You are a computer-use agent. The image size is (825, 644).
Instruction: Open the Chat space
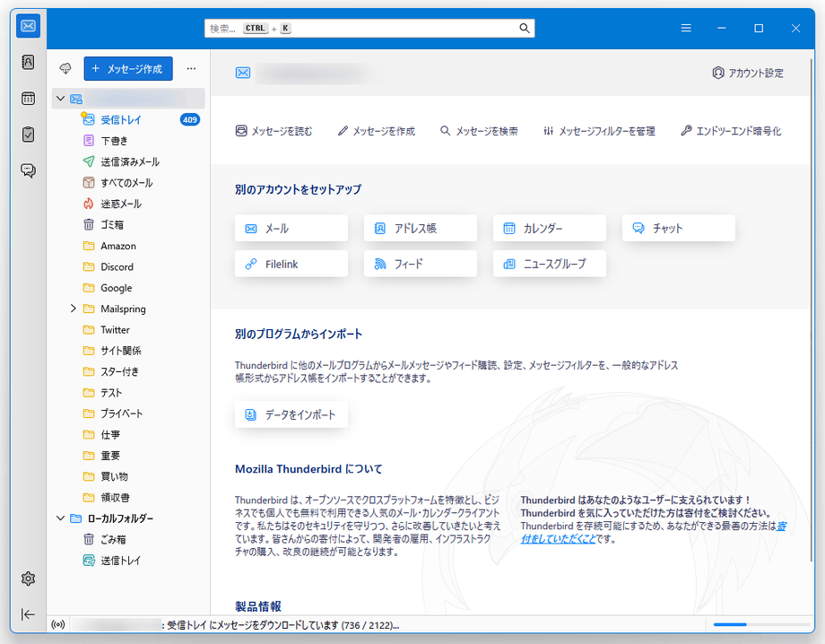pos(29,170)
